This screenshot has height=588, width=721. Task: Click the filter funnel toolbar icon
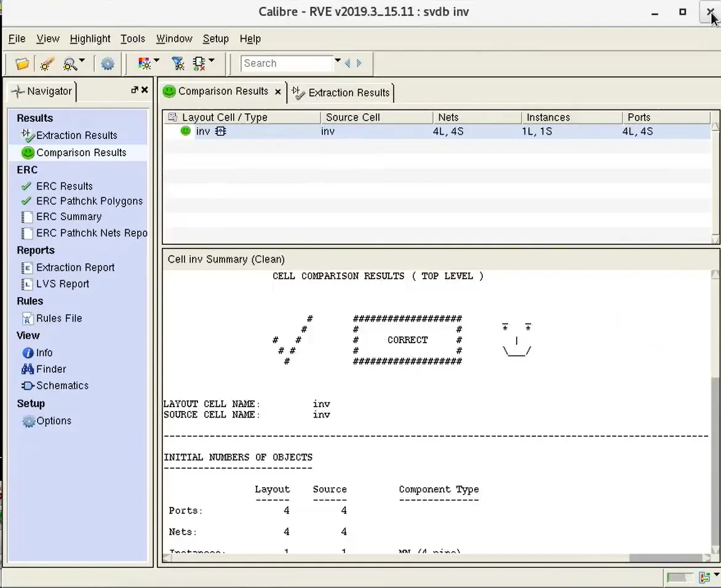178,63
